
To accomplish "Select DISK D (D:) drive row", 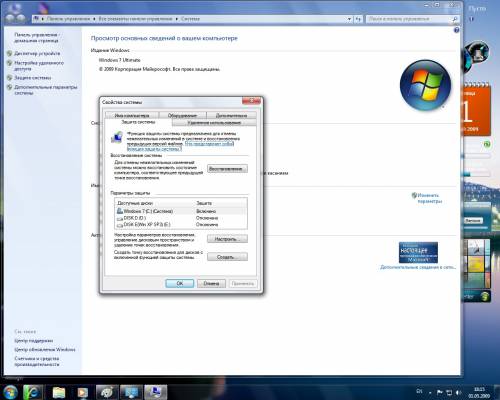I will [181, 218].
